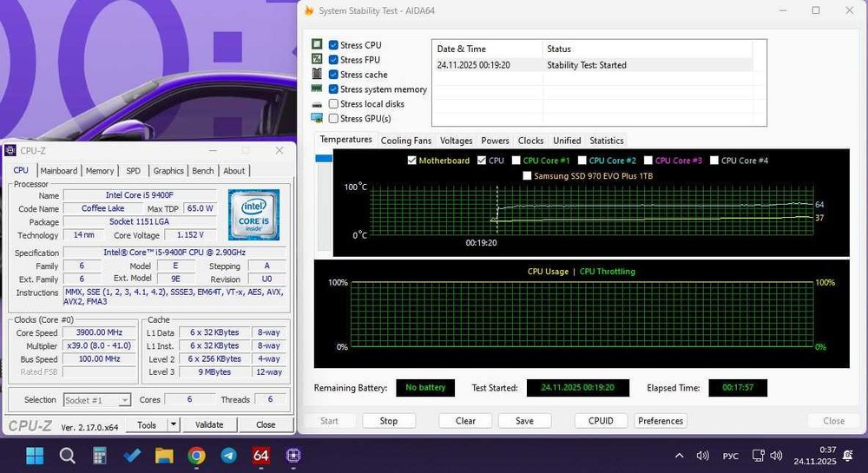Click the network display tray icon

click(758, 456)
